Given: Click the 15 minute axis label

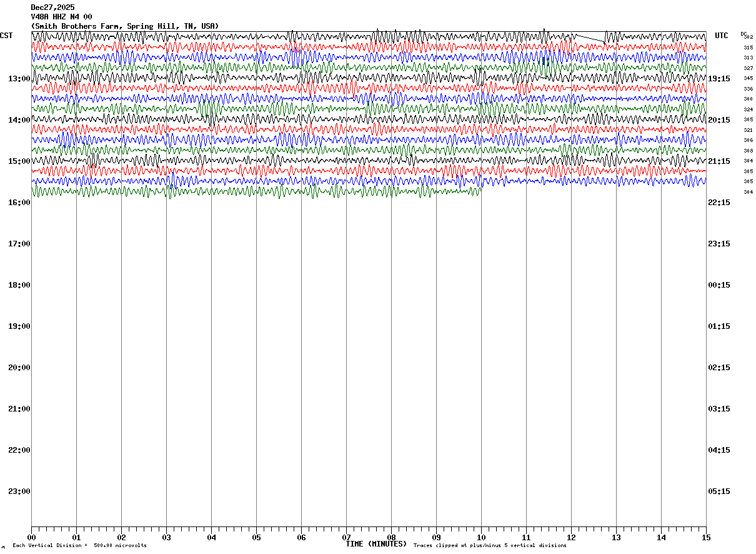Looking at the screenshot, I should (x=706, y=538).
